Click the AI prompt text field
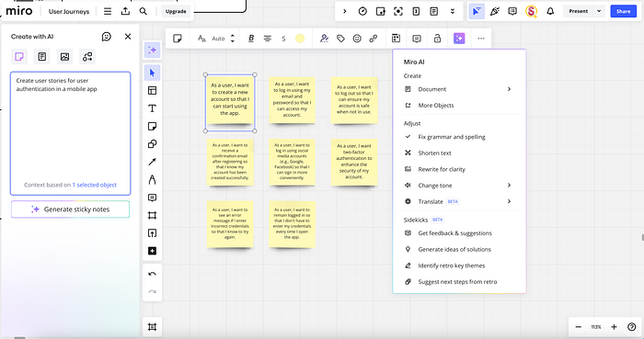 (70, 133)
